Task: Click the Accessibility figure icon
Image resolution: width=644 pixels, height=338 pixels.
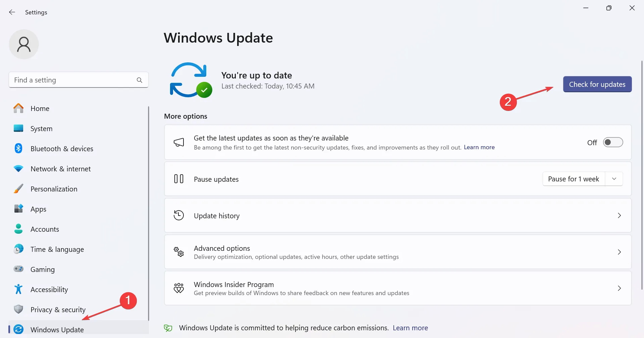Action: coord(18,289)
